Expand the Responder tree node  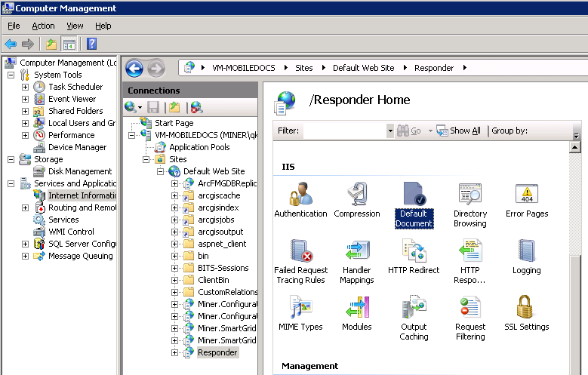click(x=175, y=352)
